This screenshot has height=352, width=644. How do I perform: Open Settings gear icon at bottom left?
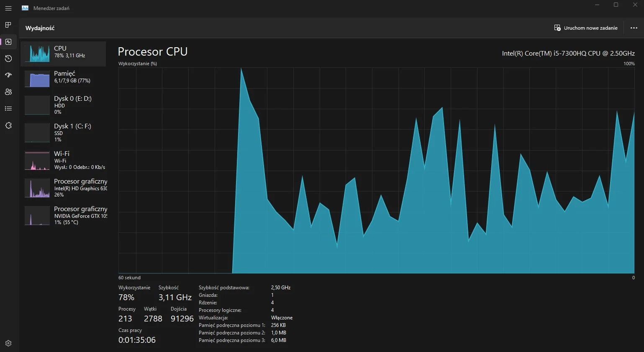[x=8, y=343]
